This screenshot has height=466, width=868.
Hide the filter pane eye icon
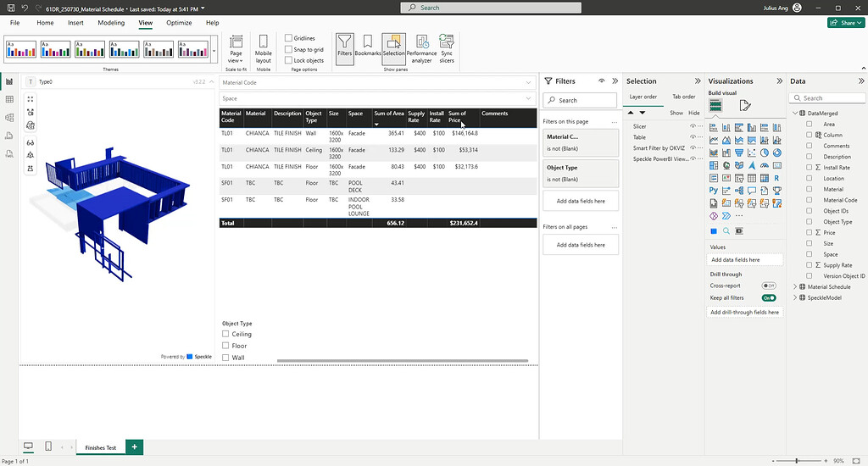602,80
